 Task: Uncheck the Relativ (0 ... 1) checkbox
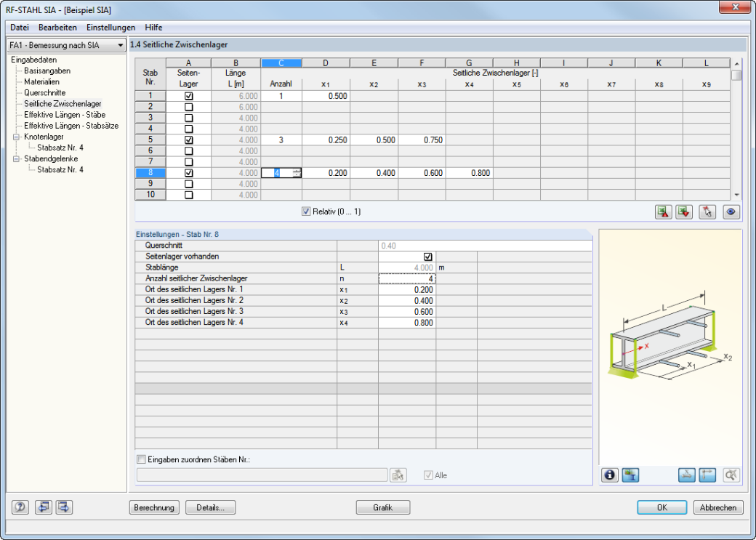(x=306, y=211)
